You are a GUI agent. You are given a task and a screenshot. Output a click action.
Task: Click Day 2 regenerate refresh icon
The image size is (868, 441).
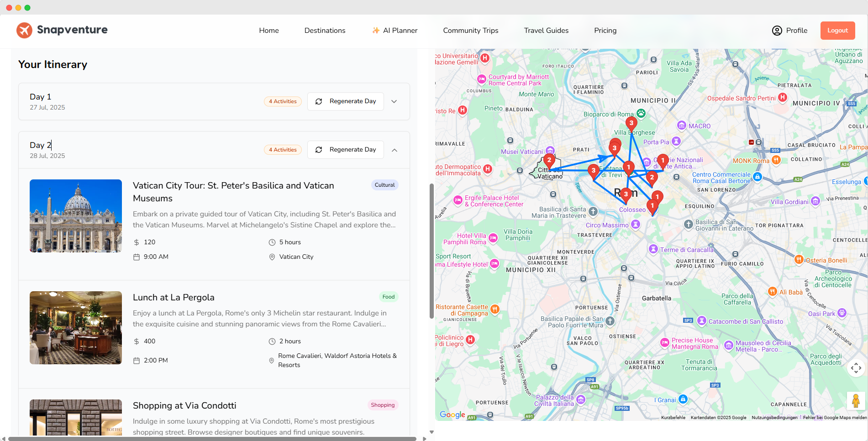[x=319, y=150]
